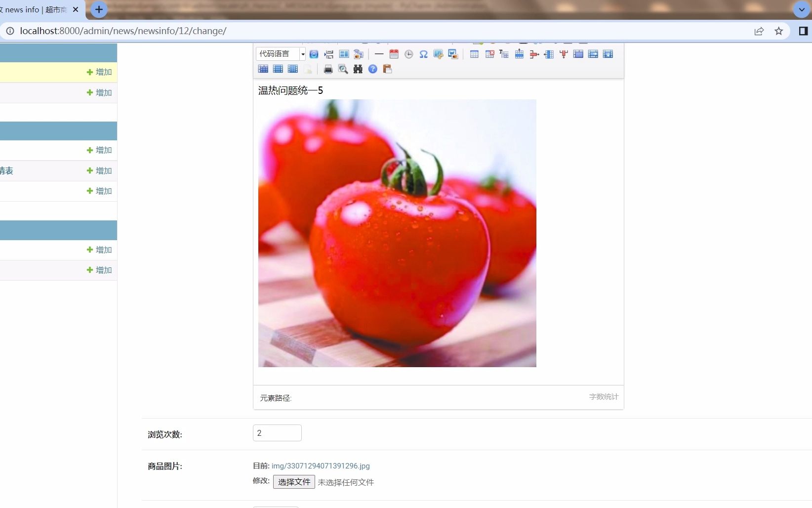The height and width of the screenshot is (508, 812).
Task: Insert a new table into the editor
Action: 474,54
